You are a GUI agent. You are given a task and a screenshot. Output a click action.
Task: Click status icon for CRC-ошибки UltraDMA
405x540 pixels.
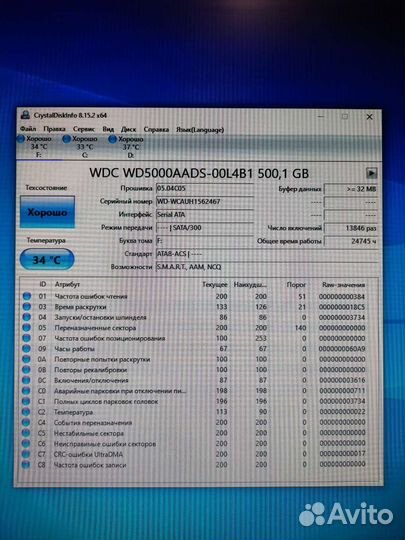click(x=26, y=454)
